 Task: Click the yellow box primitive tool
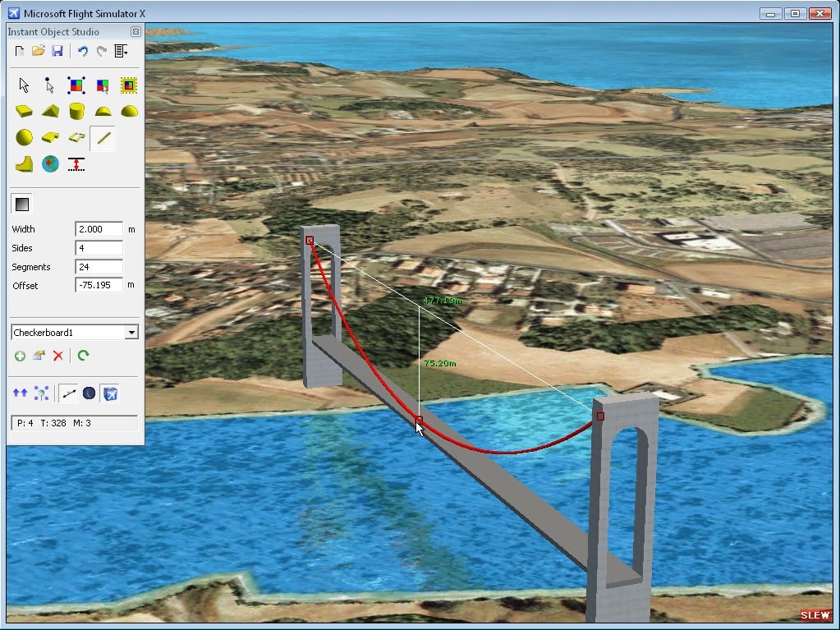point(24,111)
